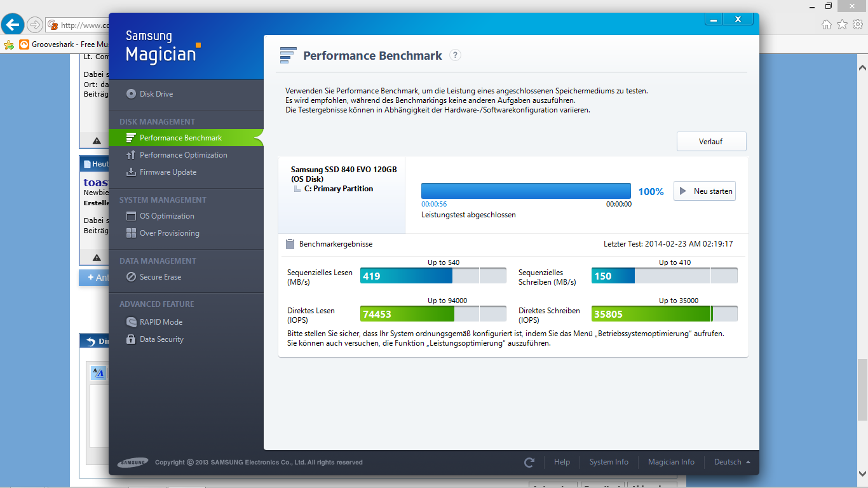Open the Grooveshark bookmark in browser
This screenshot has height=488, width=868.
pos(64,44)
